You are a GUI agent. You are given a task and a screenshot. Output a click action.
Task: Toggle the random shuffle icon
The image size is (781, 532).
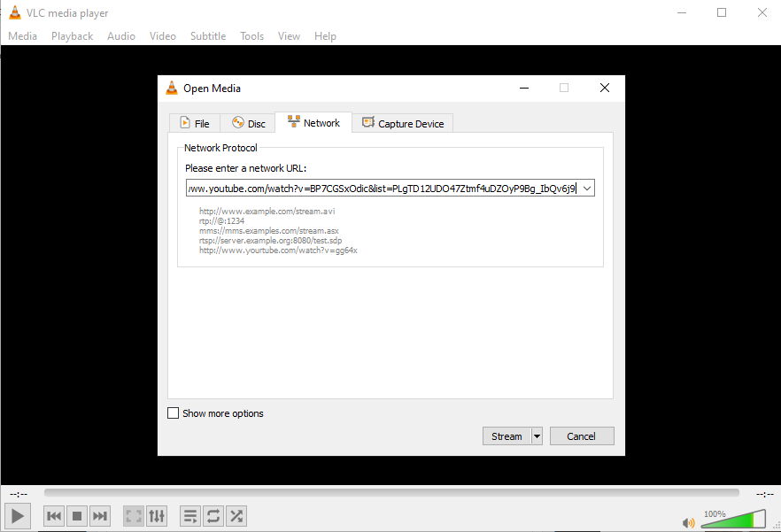tap(236, 516)
